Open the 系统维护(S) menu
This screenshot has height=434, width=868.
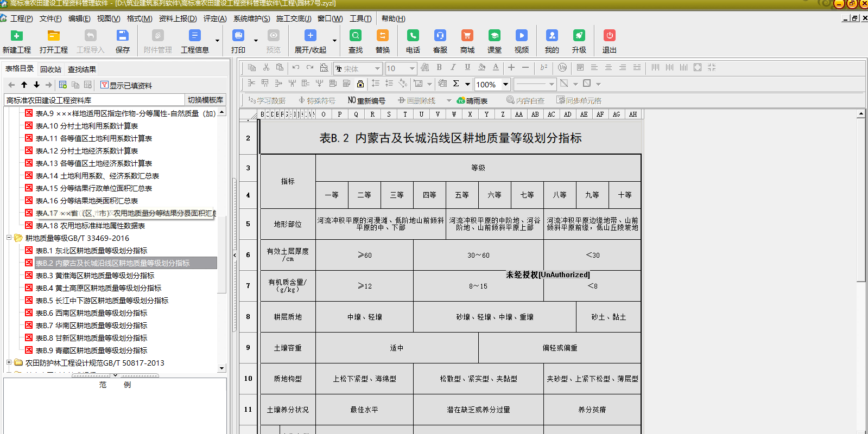[251, 18]
